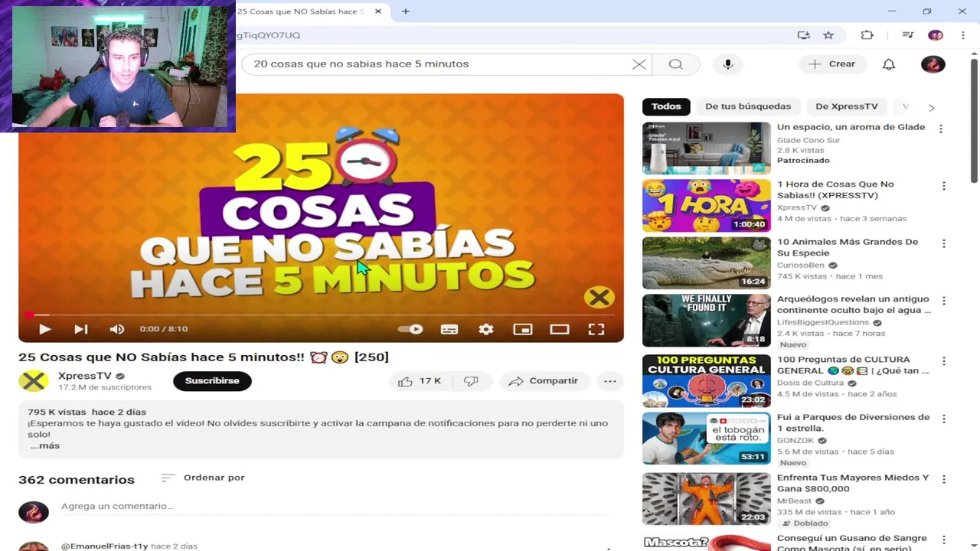The height and width of the screenshot is (551, 980).
Task: Start voice search with microphone
Action: 728,64
